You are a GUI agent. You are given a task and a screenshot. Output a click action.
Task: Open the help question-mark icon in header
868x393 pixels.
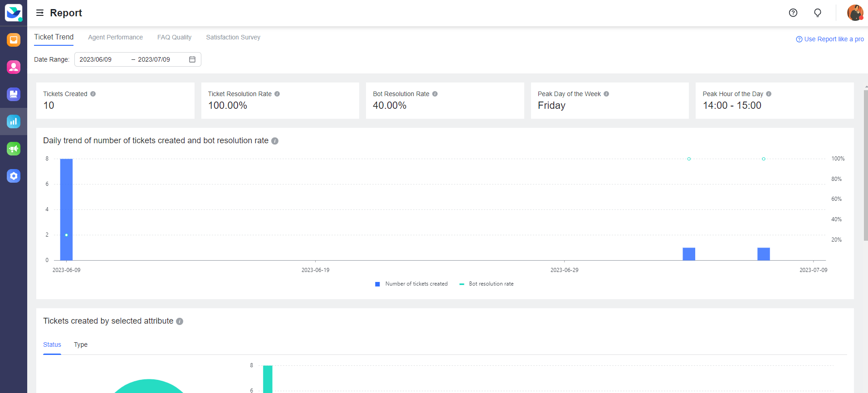793,13
